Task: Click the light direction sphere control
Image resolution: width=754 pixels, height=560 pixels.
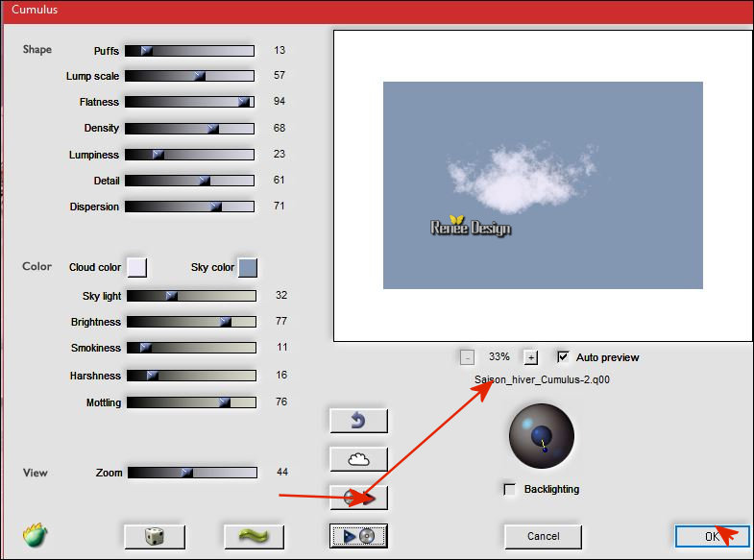Action: point(542,436)
